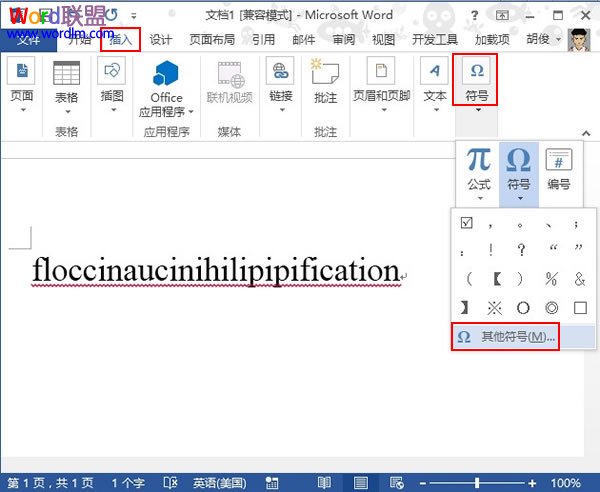This screenshot has height=492, width=600.
Task: Insert numbering with 编号 icon
Action: click(558, 168)
